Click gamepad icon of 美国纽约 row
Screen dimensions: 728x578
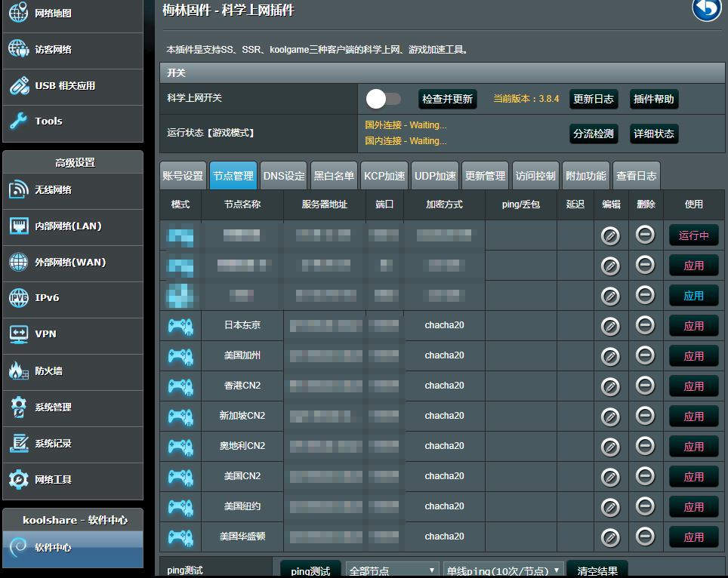(180, 508)
